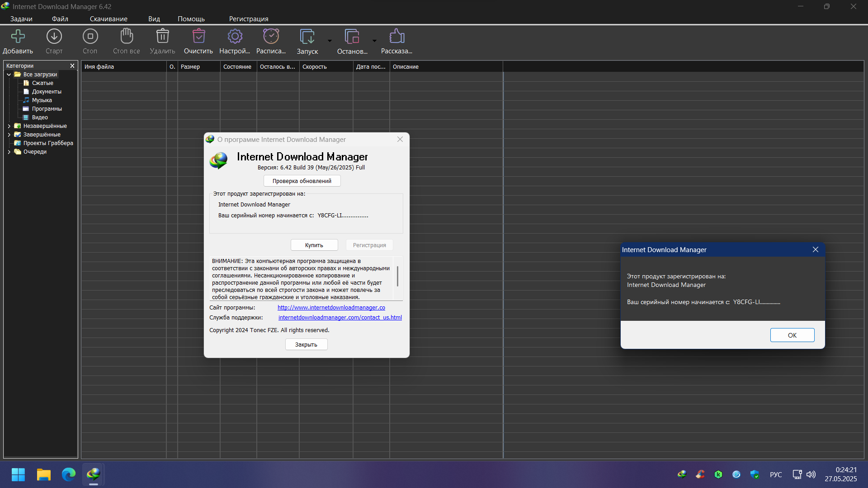Viewport: 868px width, 488px height.
Task: Open File Explorer from the taskbar
Action: point(43,474)
